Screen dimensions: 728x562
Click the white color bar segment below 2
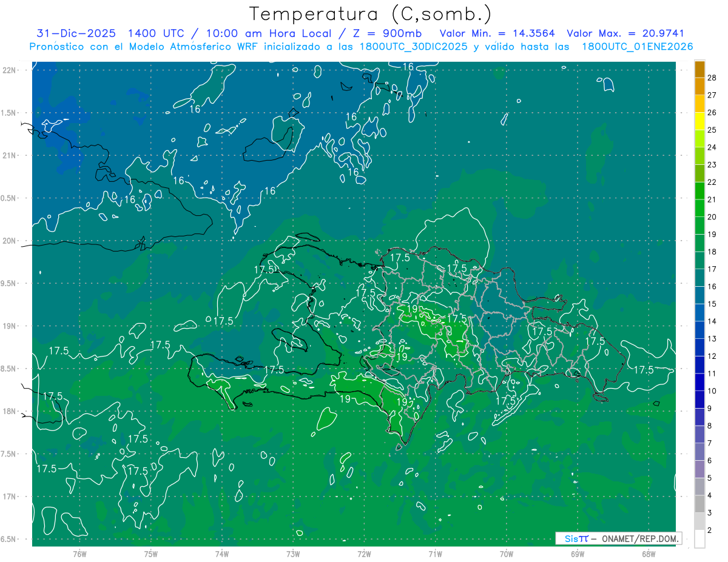click(x=699, y=538)
